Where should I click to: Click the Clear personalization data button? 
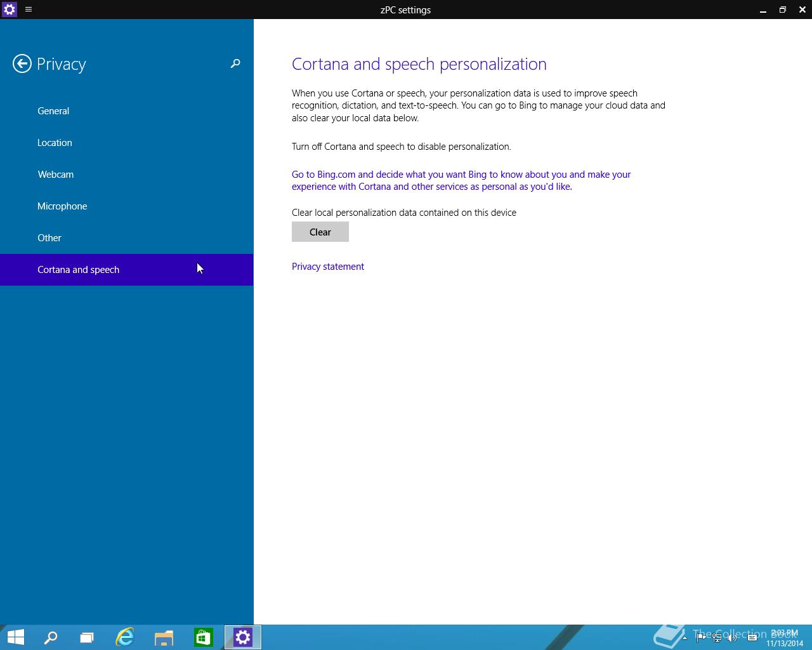click(x=320, y=232)
